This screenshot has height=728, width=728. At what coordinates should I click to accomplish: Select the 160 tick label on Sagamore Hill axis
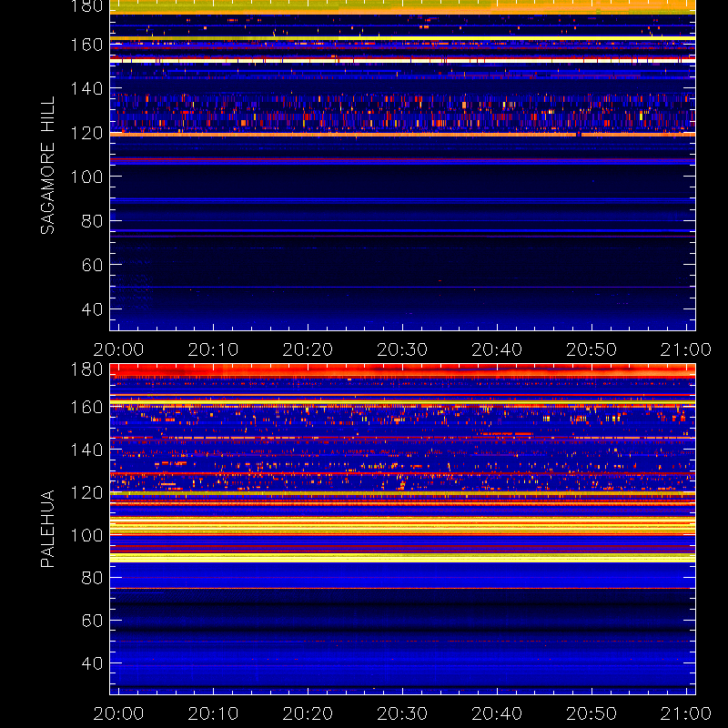pos(86,45)
